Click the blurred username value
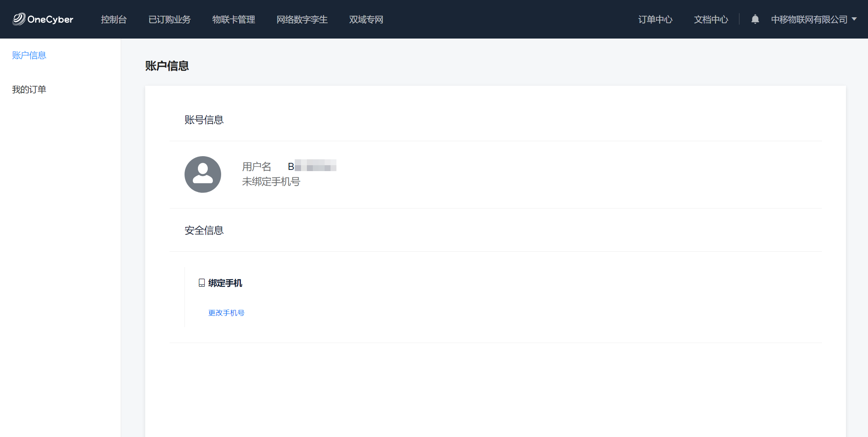Viewport: 868px width, 437px height. click(x=312, y=166)
